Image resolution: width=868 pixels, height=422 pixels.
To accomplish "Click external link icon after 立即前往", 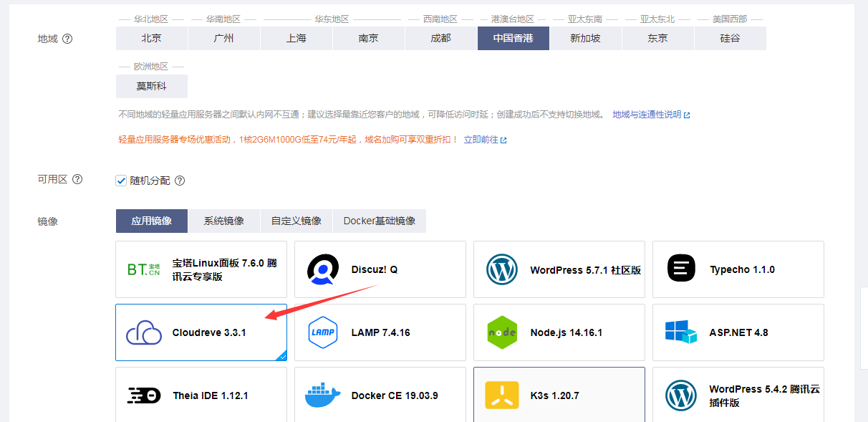I will pyautogui.click(x=503, y=140).
